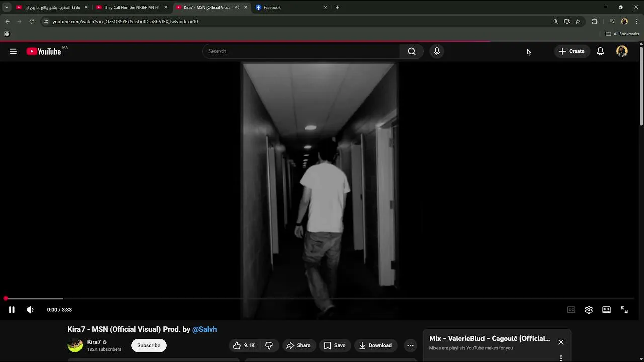Open Chrome media control icon
Screen dimensions: 644x362
[612, 21]
